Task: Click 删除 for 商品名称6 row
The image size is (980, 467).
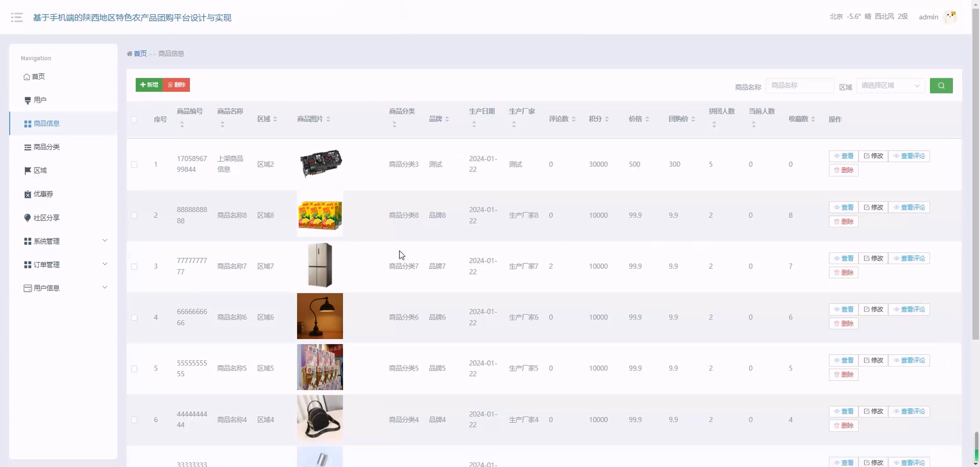Action: (843, 324)
